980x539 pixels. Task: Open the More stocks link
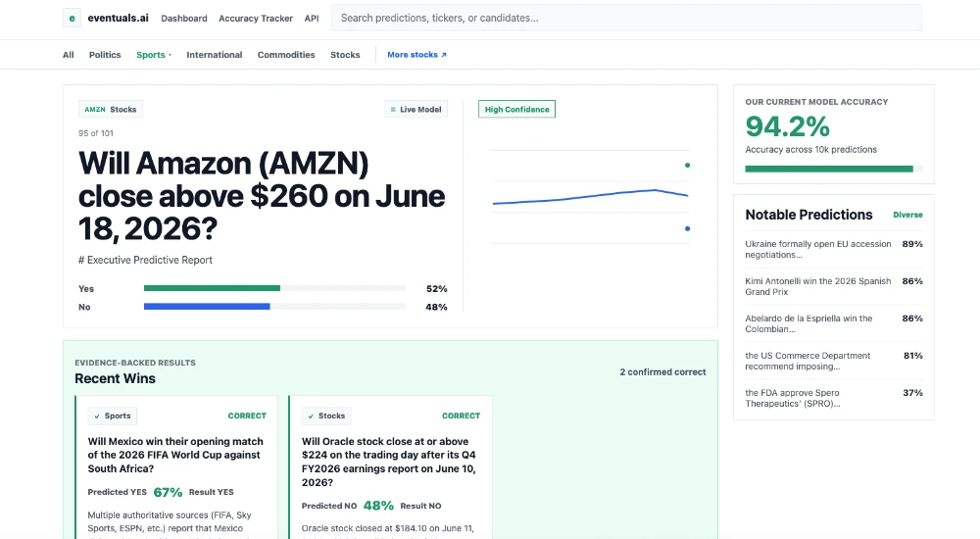(x=416, y=55)
